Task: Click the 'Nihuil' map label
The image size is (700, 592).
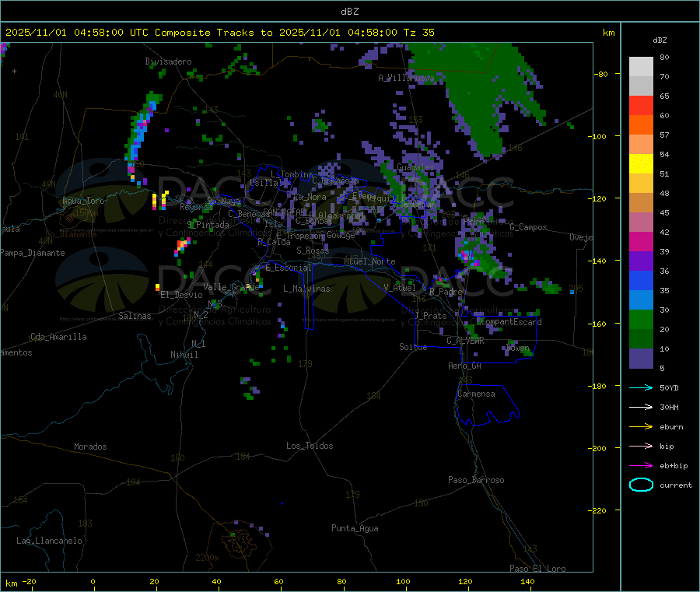Action: (184, 355)
